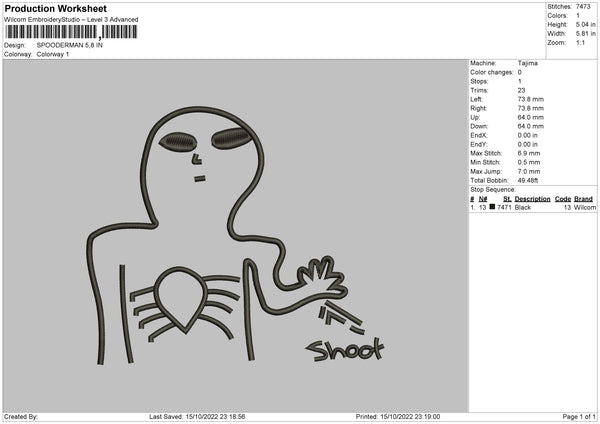Click the 'Black' thread description
600x424 pixels.
pos(523,207)
